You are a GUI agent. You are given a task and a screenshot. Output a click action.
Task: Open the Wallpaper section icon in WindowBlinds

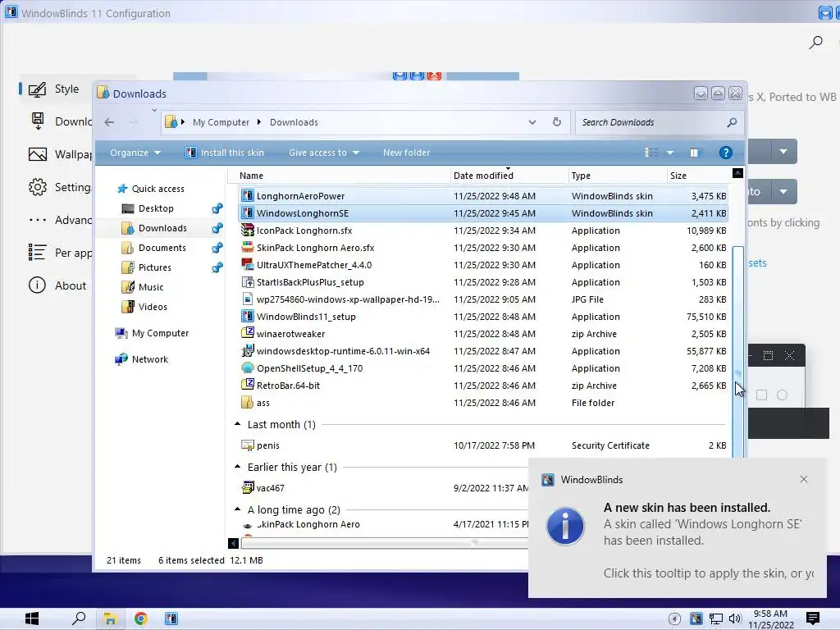click(38, 155)
